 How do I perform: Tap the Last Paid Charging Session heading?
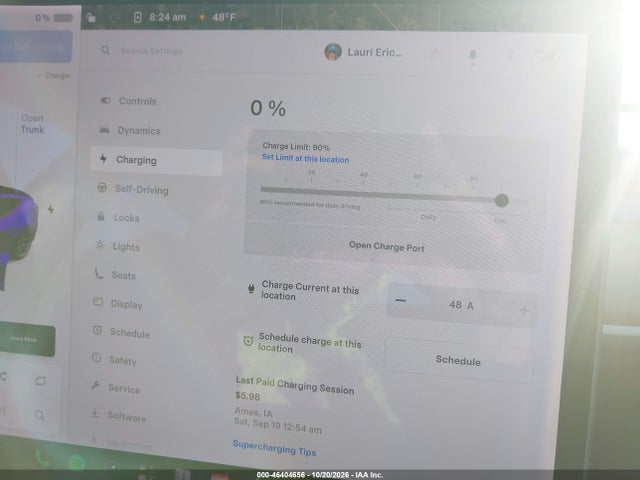coord(295,385)
